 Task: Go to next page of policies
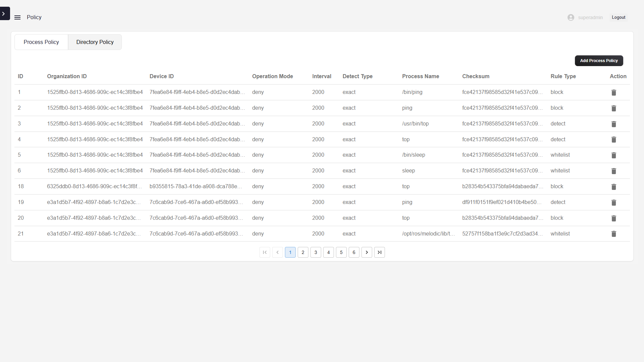coord(366,252)
